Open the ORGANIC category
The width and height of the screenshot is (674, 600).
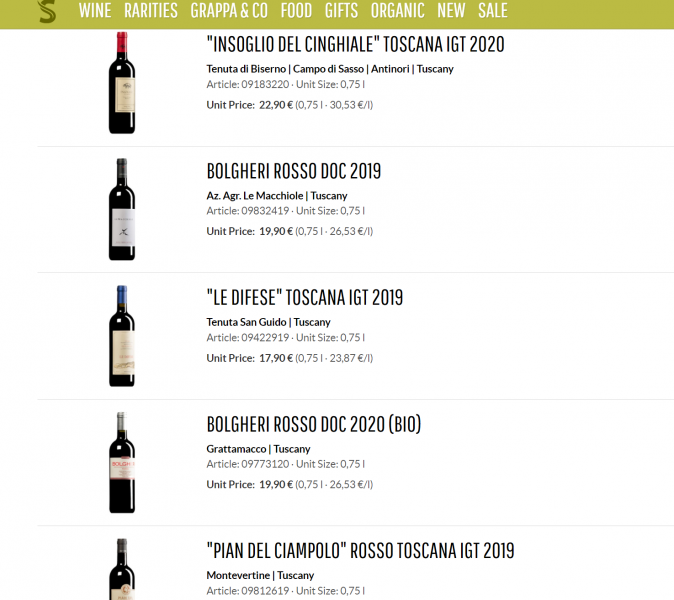click(397, 11)
